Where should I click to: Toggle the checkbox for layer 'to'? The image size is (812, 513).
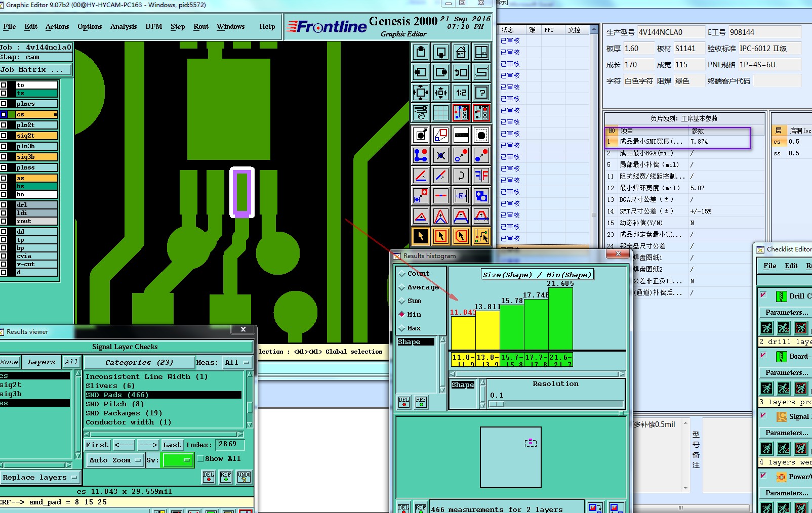tap(4, 85)
